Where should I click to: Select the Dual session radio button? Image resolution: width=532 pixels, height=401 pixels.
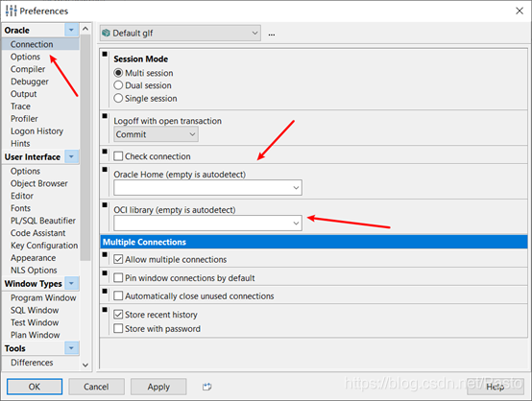[118, 85]
